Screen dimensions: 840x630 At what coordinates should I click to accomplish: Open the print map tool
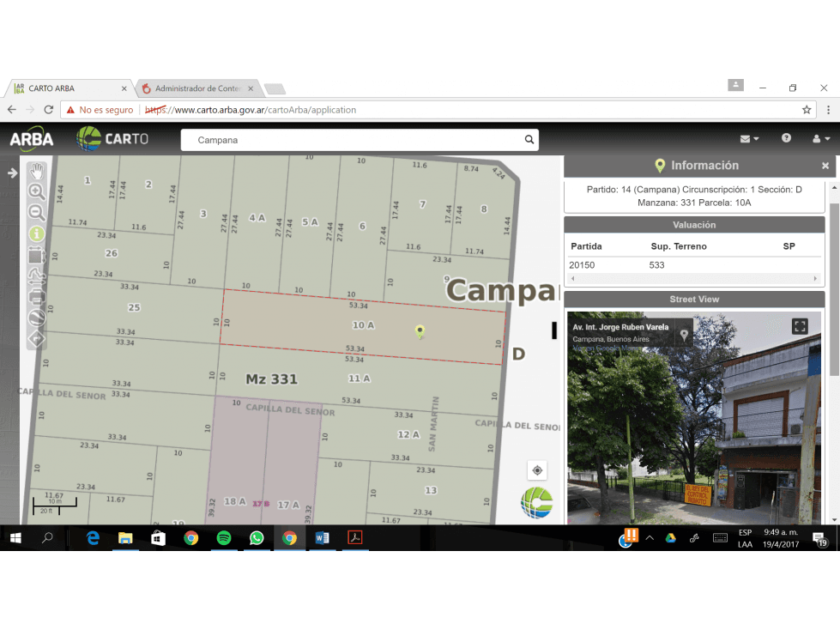tap(36, 296)
